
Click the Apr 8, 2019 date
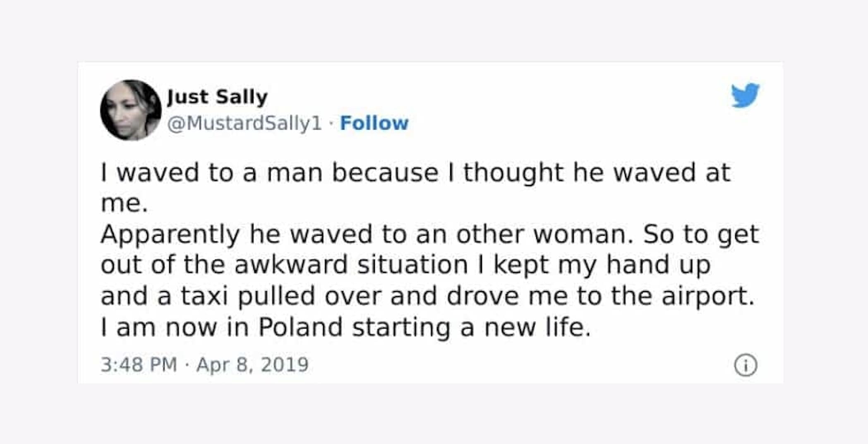coord(252,365)
